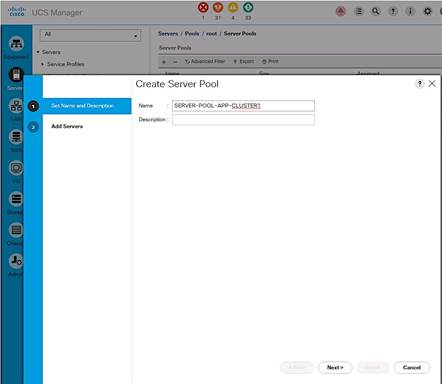The image size is (442, 384).
Task: Click the Name input field
Action: point(243,106)
